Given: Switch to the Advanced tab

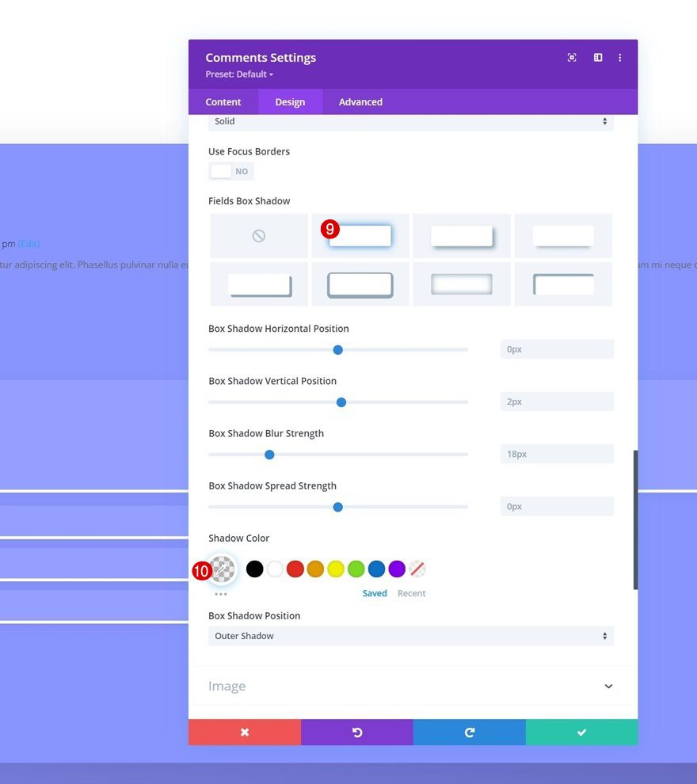Looking at the screenshot, I should (x=360, y=101).
